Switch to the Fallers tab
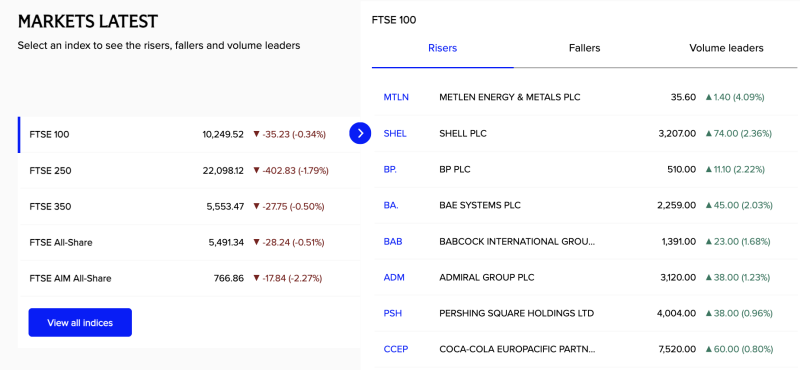 coord(584,48)
